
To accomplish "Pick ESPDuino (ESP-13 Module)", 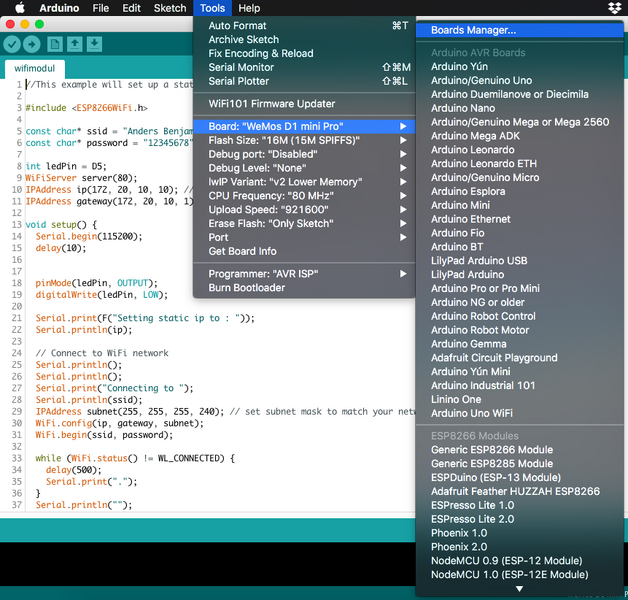I will click(x=519, y=477).
